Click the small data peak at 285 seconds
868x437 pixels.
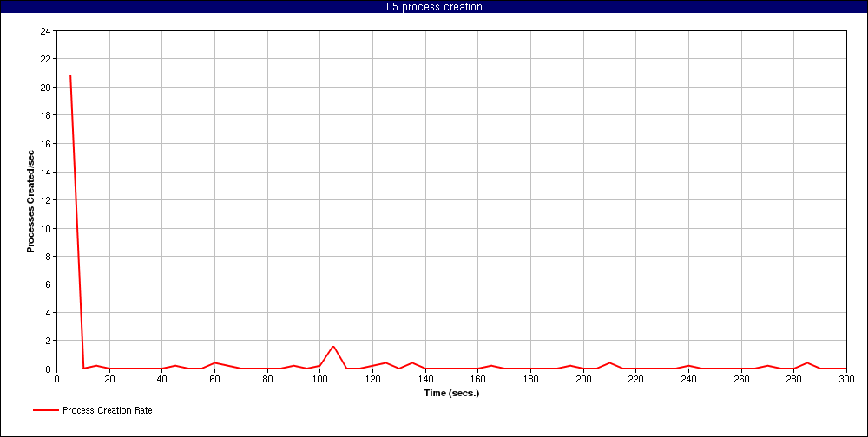click(x=807, y=363)
